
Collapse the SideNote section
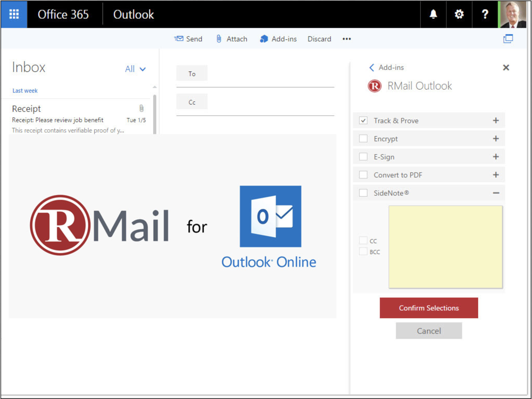(x=496, y=193)
